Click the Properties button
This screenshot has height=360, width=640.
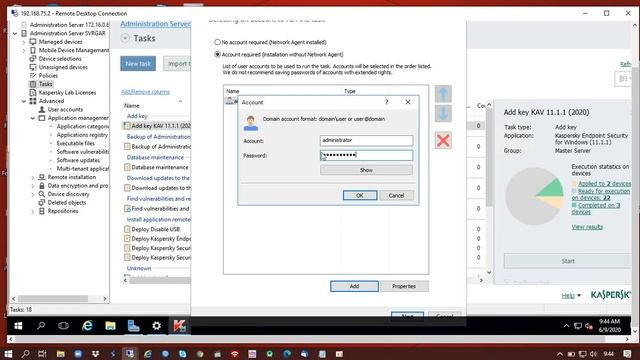pyautogui.click(x=404, y=286)
